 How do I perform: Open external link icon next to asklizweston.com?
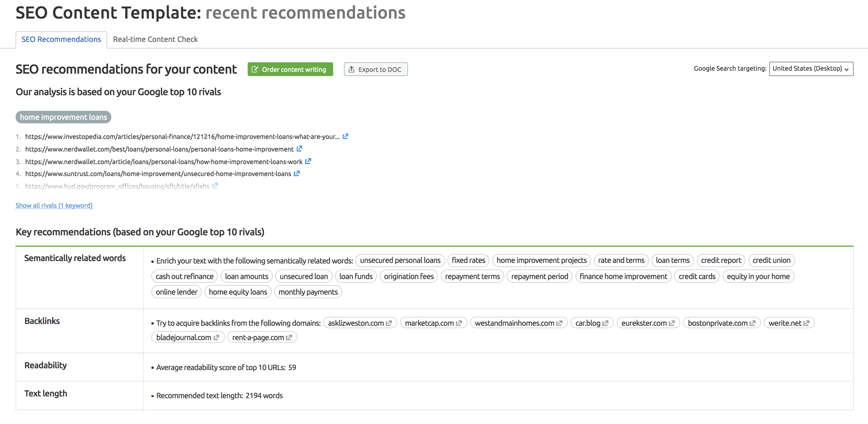389,323
